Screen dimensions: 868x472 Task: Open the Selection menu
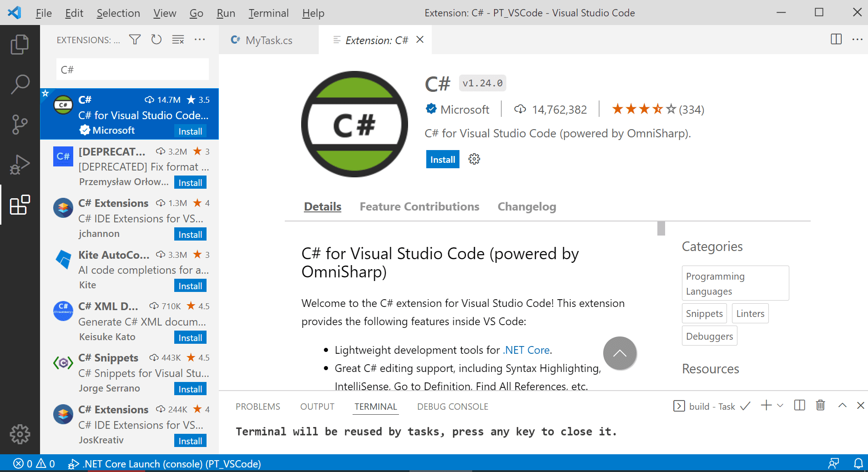click(118, 13)
